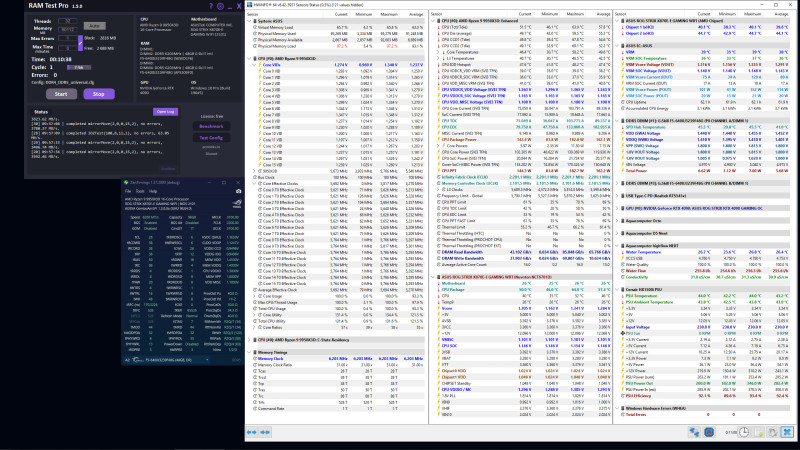Screen dimensions: 800x450
Task: Click the HWiNFO collapse columns arrows icon
Action: (x=265, y=432)
